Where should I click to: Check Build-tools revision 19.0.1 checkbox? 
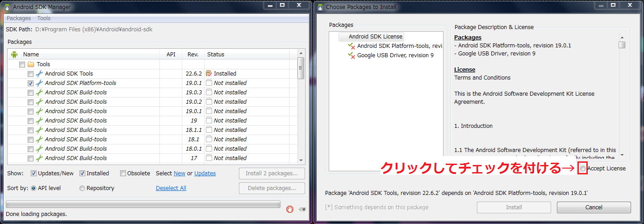point(30,111)
